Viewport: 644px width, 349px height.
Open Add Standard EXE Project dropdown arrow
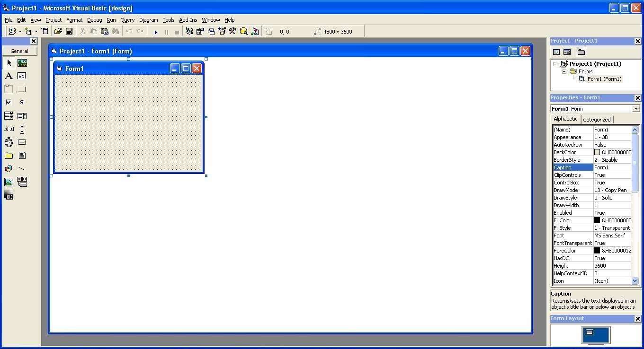tap(20, 32)
